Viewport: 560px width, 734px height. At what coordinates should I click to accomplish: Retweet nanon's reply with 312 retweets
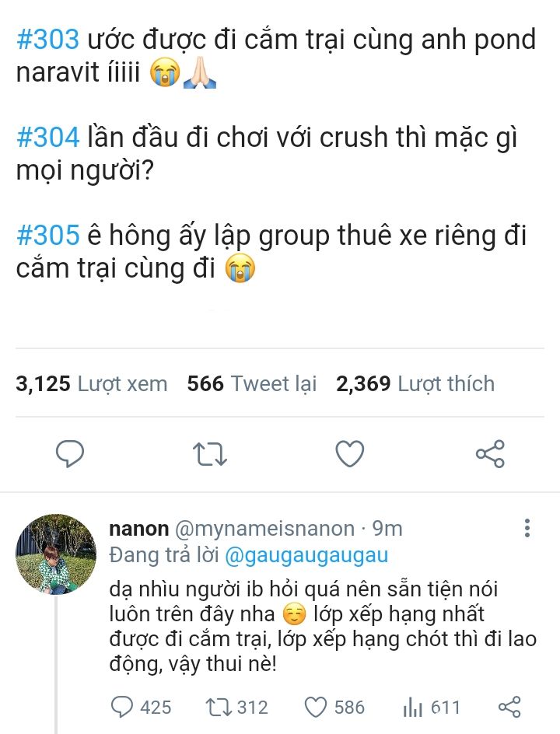coord(237,707)
